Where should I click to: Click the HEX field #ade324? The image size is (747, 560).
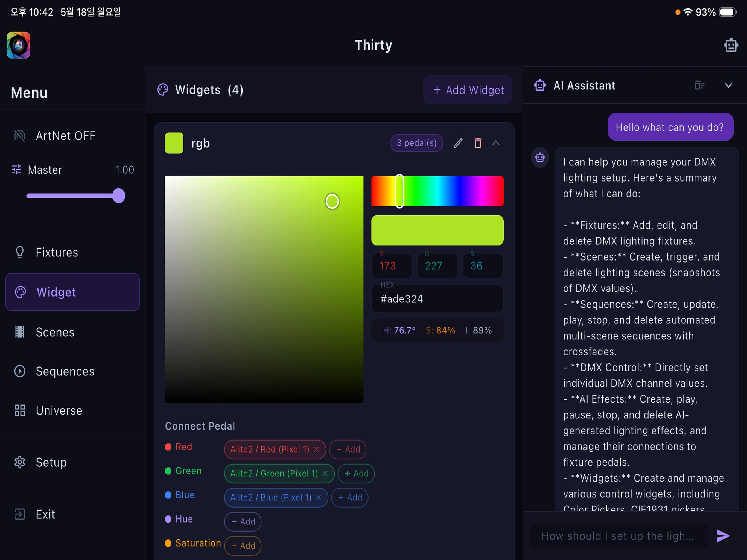[x=437, y=299]
